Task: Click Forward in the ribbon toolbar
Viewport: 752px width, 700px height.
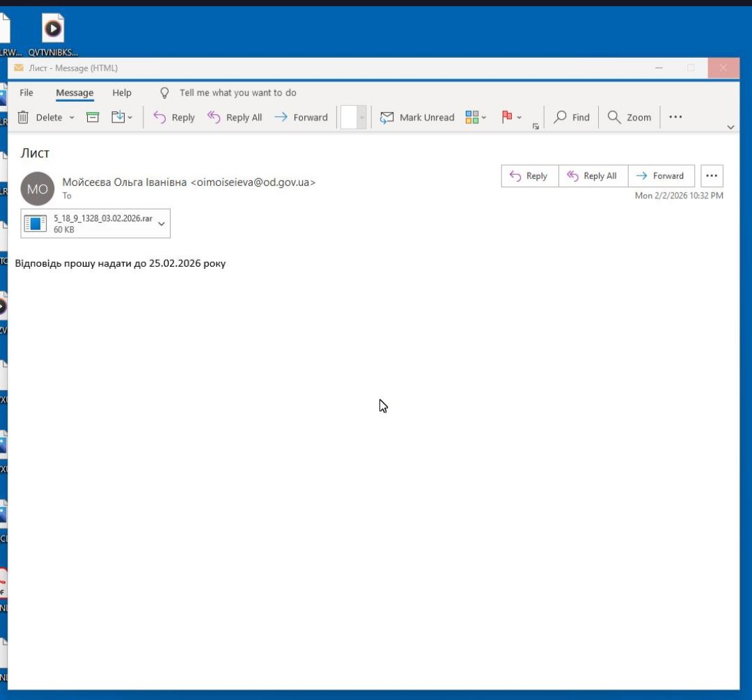Action: click(301, 117)
